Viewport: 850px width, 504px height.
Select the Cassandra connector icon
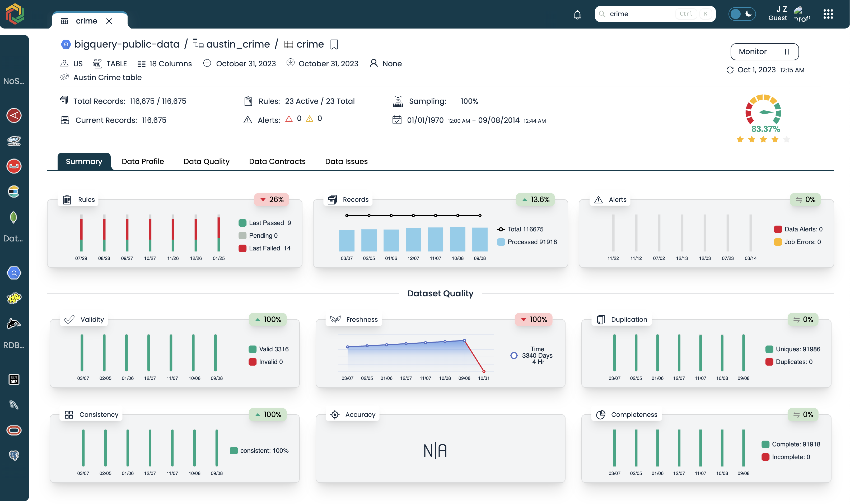tap(14, 141)
